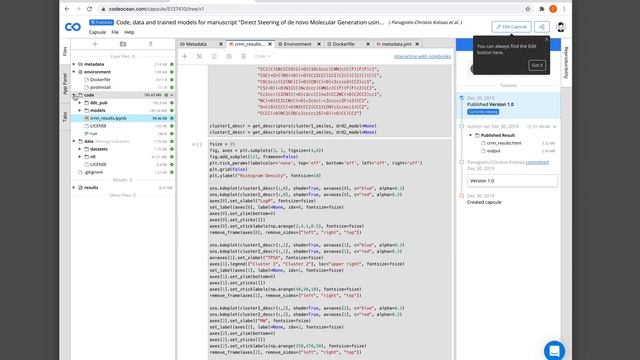Expand the metadata tree item

coord(74,64)
